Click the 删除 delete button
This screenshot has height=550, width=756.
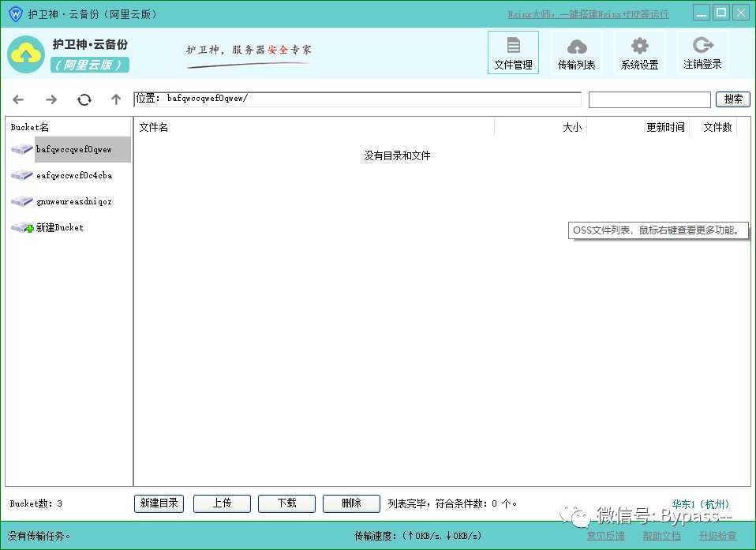pos(351,503)
